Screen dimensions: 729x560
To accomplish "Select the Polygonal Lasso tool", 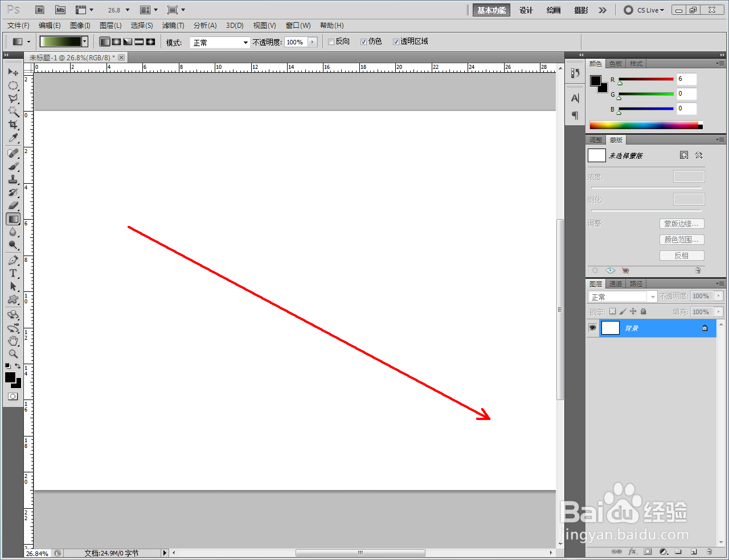I will pos(13,98).
